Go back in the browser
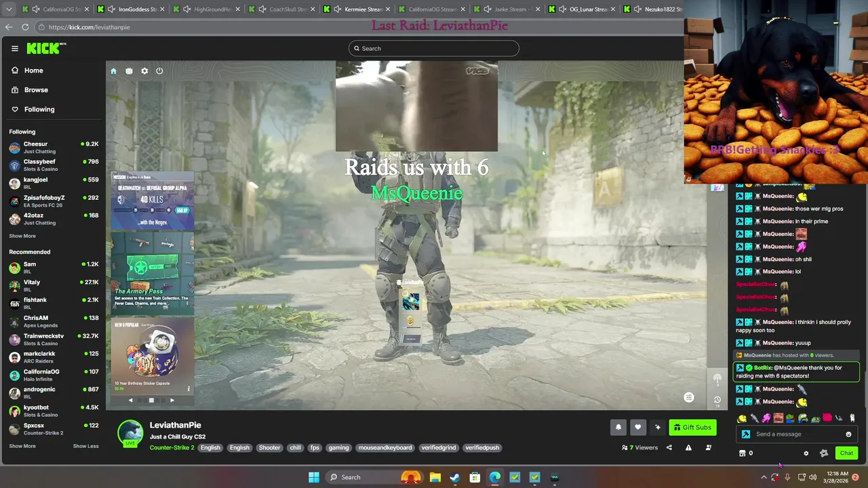The image size is (868, 488). [x=9, y=27]
